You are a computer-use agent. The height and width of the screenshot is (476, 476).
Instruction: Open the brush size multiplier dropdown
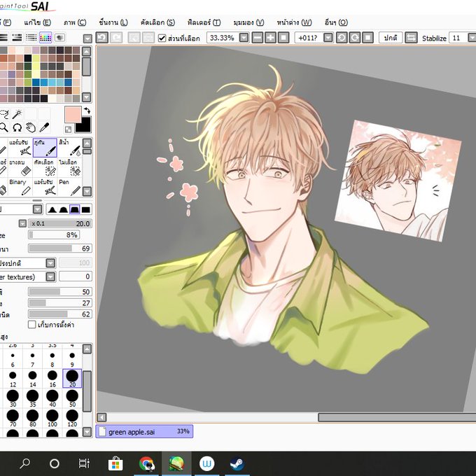[x=22, y=224]
